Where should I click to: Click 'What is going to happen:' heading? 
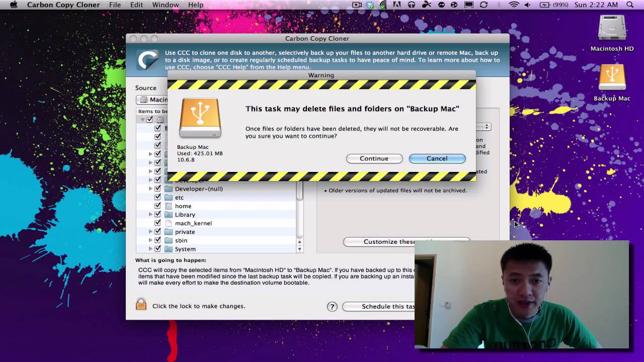click(171, 260)
